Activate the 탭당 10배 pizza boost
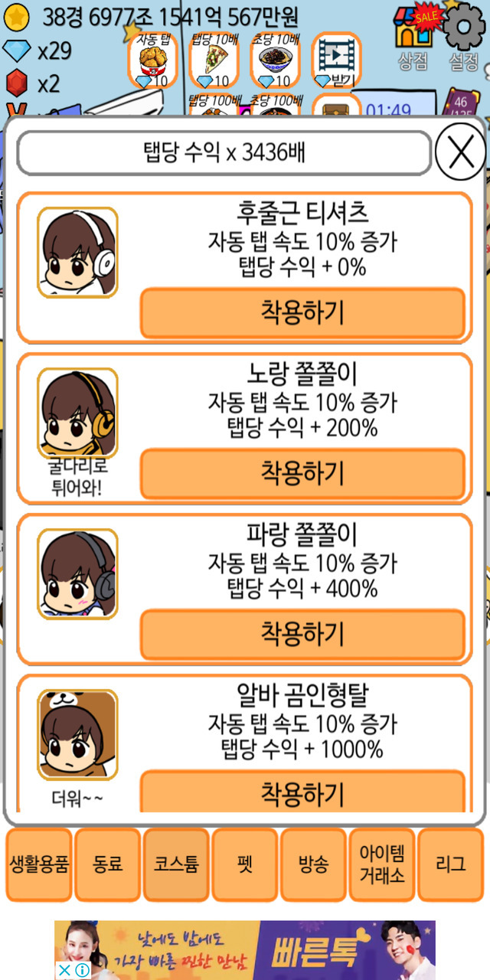Viewport: 490px width, 980px height. [x=213, y=60]
